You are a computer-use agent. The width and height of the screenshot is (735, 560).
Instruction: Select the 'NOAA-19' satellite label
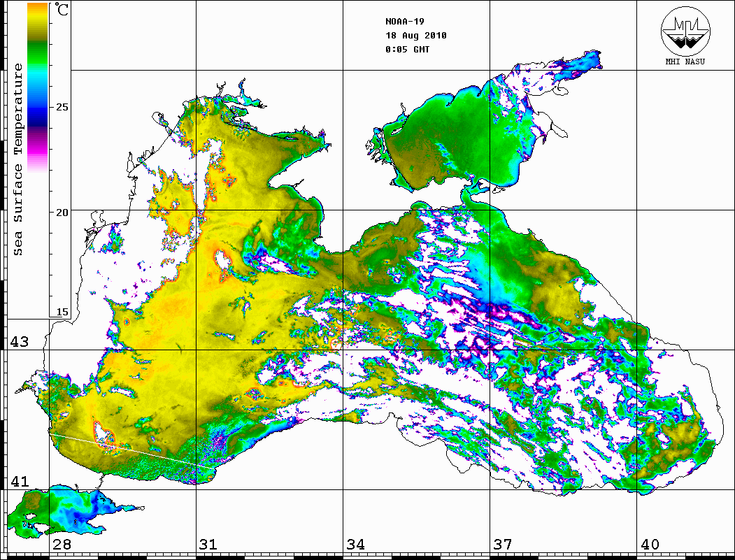(x=404, y=22)
